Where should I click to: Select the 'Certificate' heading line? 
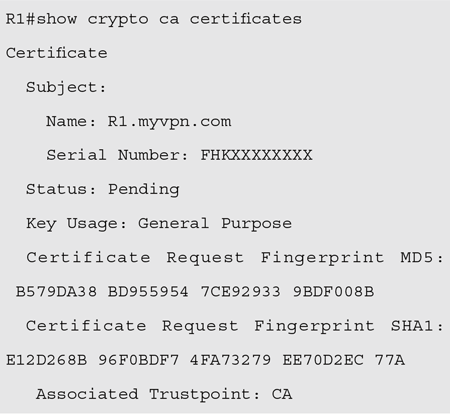tap(57, 53)
